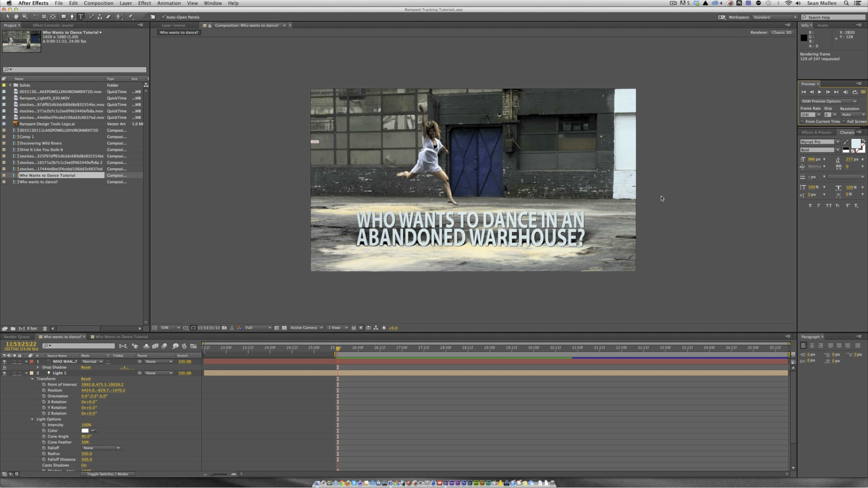Mute audio in Preview panel
Image resolution: width=868 pixels, height=488 pixels.
pyautogui.click(x=845, y=92)
